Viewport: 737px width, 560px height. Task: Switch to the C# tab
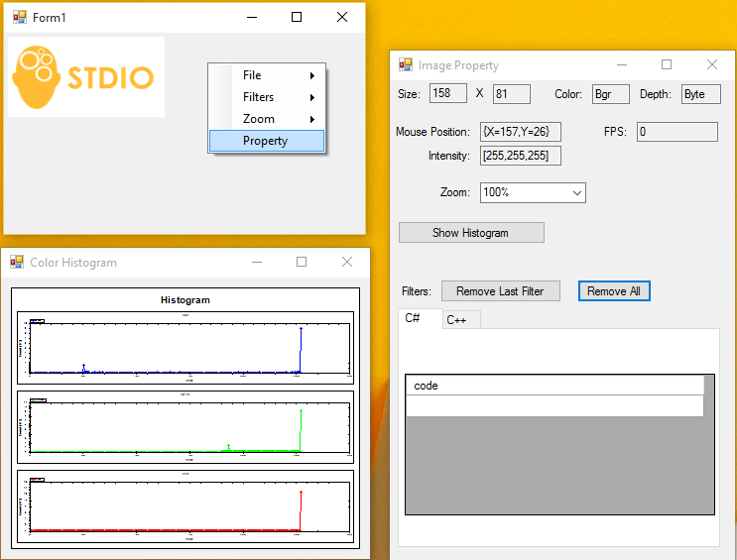[420, 318]
